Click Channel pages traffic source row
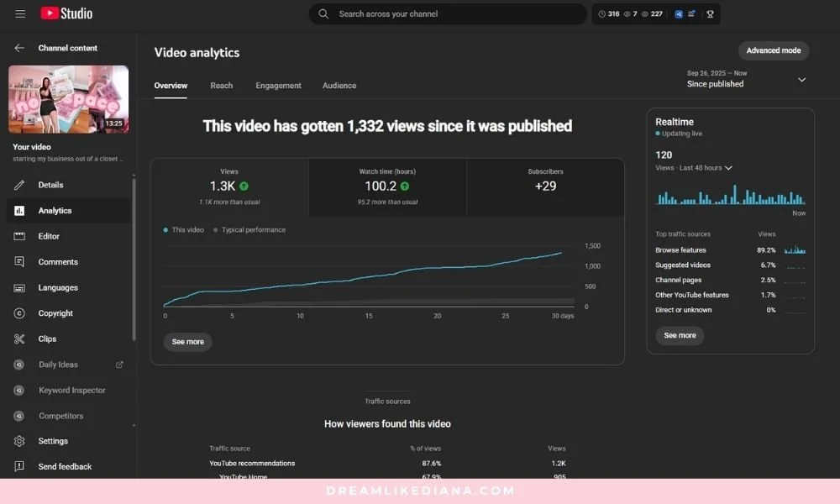The width and height of the screenshot is (840, 504). point(730,280)
